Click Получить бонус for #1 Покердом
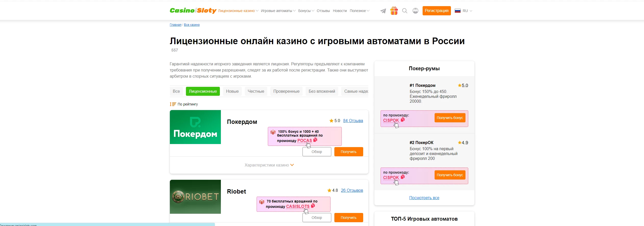This screenshot has height=226, width=644. (x=450, y=118)
